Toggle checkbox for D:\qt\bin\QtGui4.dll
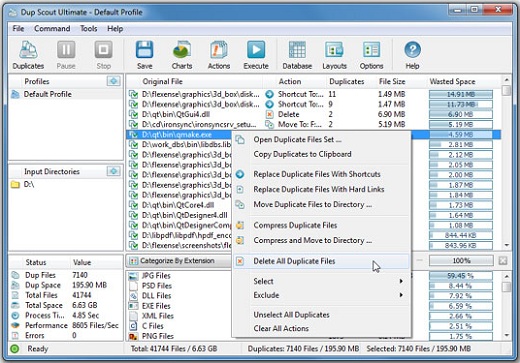 point(133,114)
